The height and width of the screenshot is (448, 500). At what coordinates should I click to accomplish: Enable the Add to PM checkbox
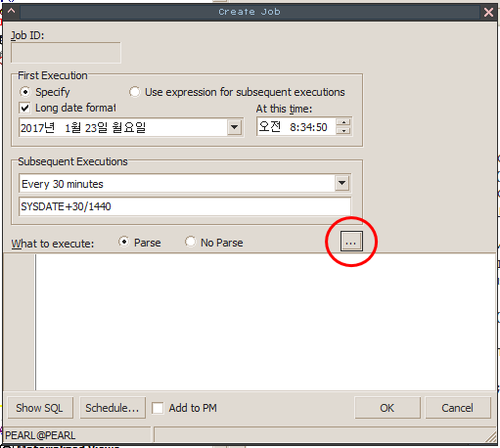pos(158,408)
